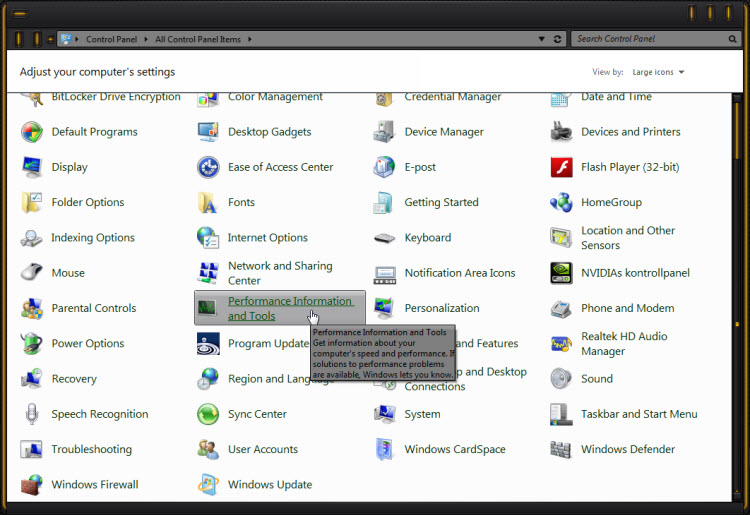
Task: Click the Performance Information and Tools icon
Action: (207, 307)
